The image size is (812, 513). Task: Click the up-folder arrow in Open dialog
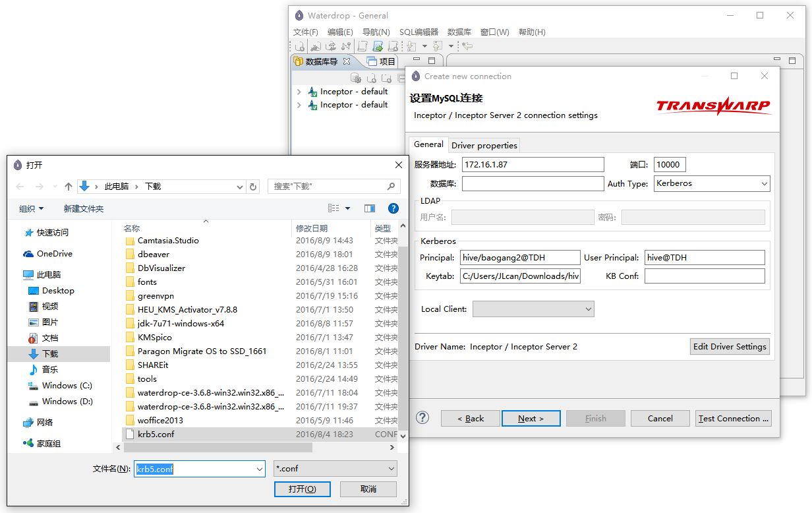(68, 187)
